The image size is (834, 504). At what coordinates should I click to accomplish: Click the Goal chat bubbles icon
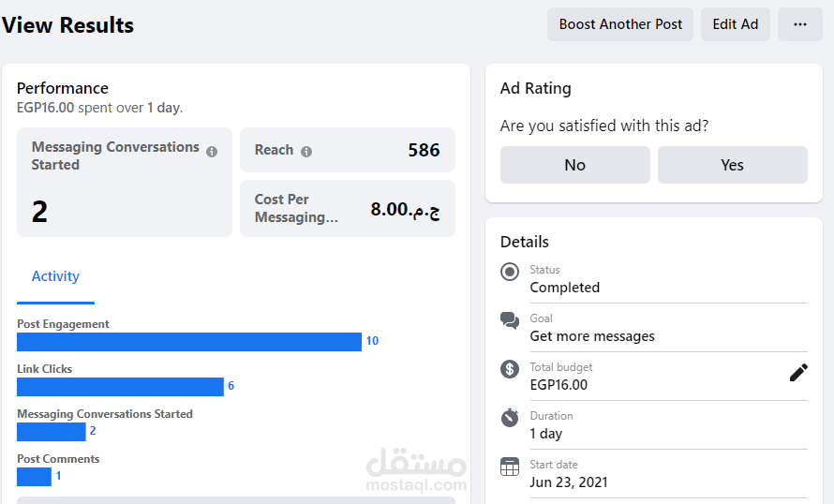510,321
